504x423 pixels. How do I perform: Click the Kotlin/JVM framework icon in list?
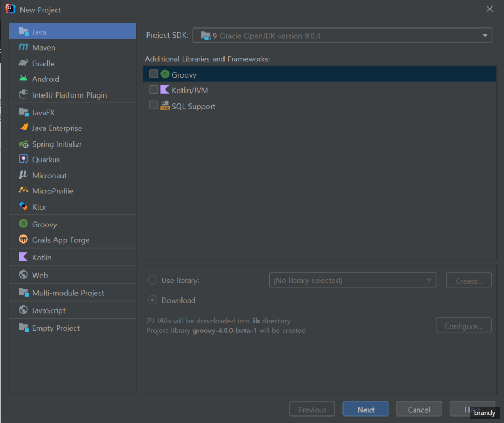pos(165,89)
